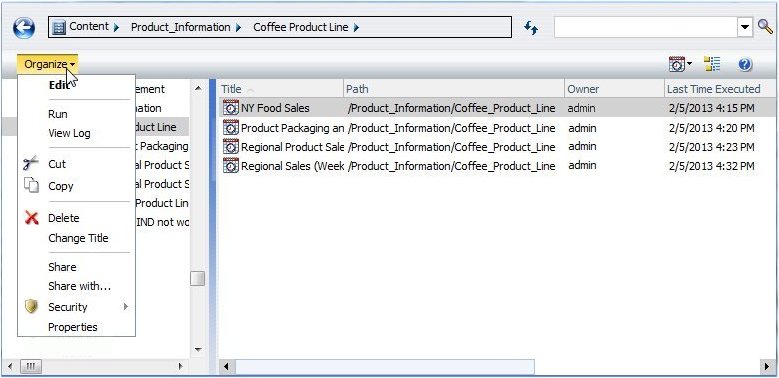
Task: Open the blue help question icon
Action: (745, 64)
